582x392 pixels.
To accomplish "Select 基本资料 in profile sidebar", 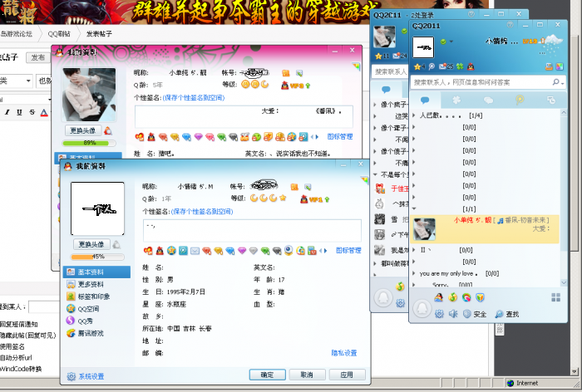I will coord(97,272).
